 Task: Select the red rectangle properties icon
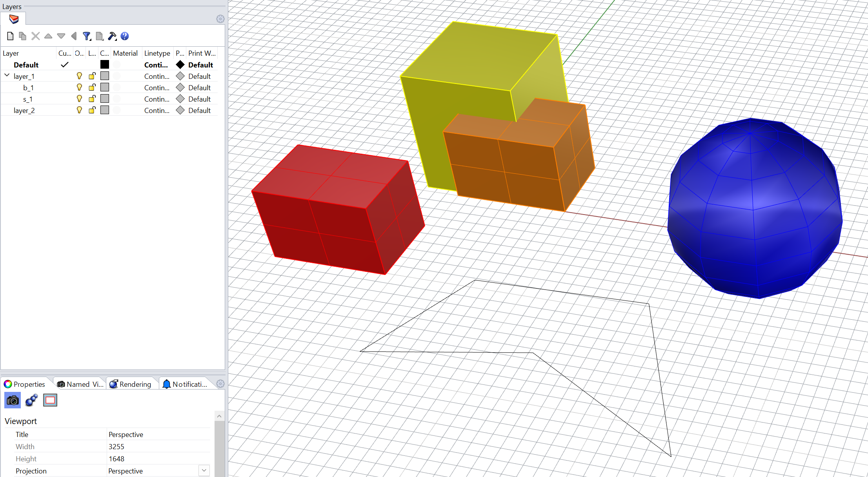coord(50,401)
